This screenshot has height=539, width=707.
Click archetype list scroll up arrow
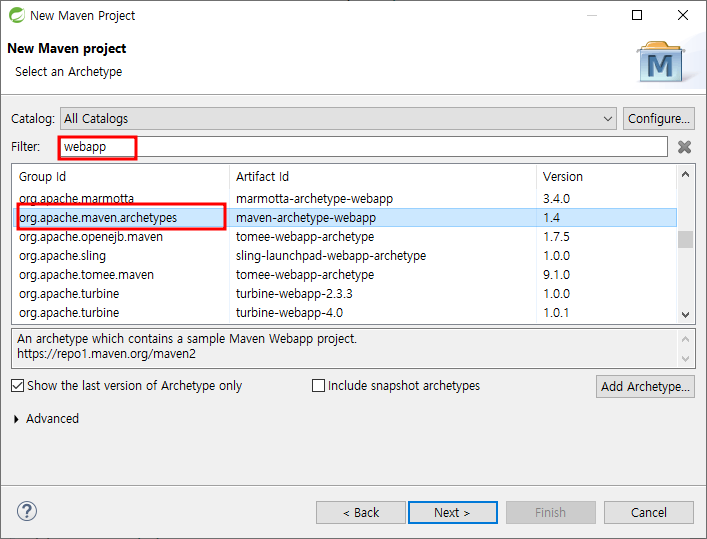click(x=685, y=174)
